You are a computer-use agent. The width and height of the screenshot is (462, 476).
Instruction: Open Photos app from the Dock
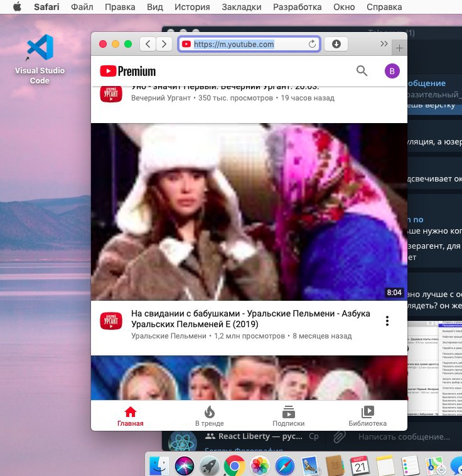pyautogui.click(x=260, y=465)
